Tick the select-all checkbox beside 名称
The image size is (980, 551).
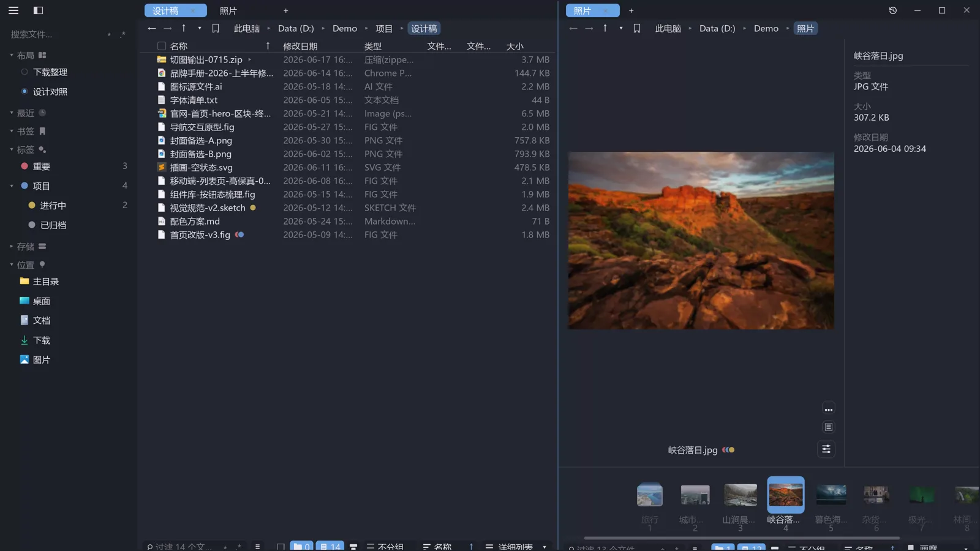[x=162, y=46]
